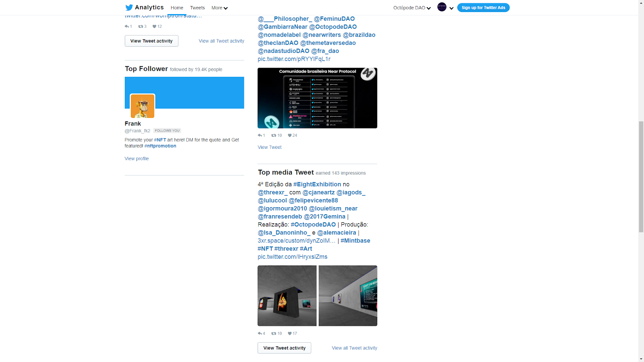Open #nftpromotion hashtag in Frank's bio
This screenshot has width=644, height=362.
coord(160,146)
